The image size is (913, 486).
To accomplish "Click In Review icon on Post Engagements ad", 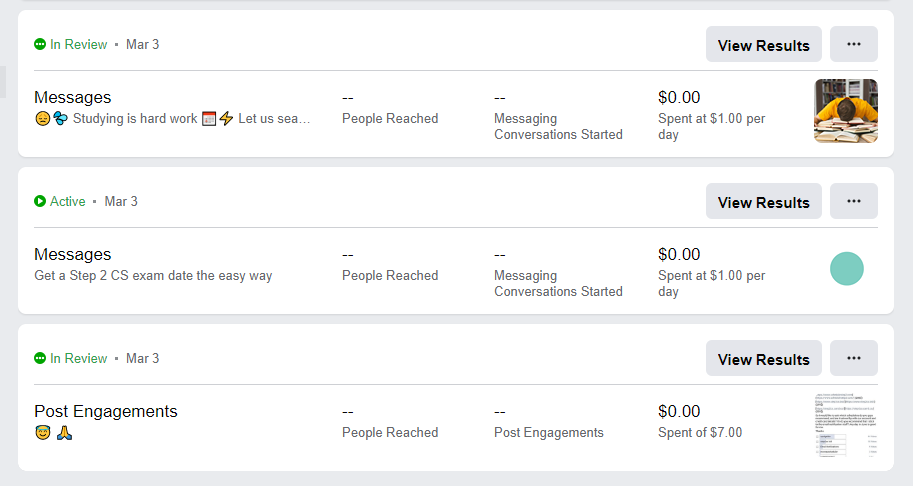I will point(40,358).
